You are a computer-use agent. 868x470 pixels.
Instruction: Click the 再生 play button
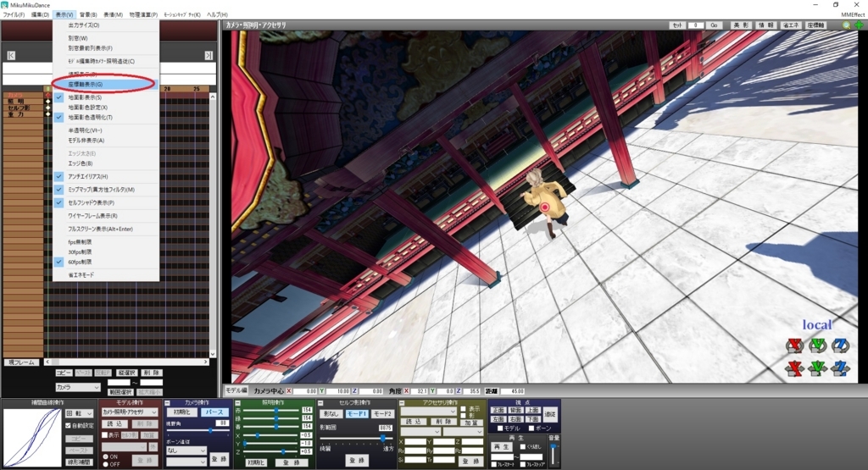tap(502, 446)
